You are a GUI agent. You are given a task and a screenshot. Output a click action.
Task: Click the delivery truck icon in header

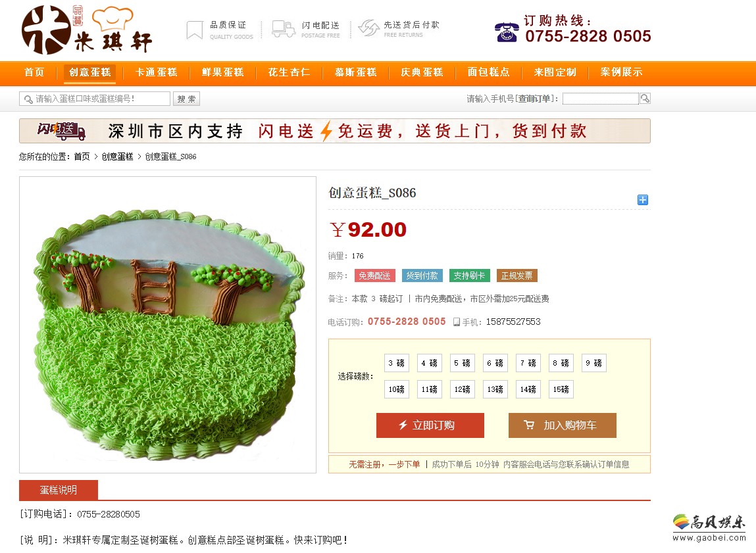pyautogui.click(x=284, y=29)
